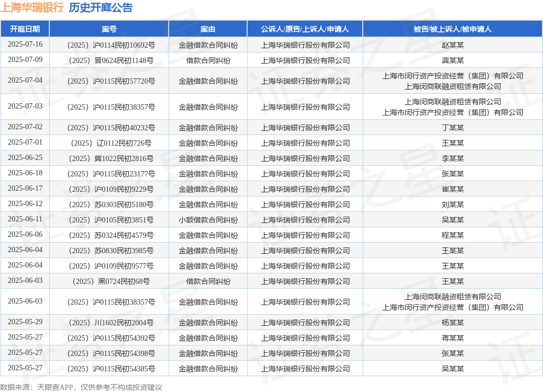Click the date 2025-06-17
Viewport: 543px width, 392px height.
(x=25, y=188)
